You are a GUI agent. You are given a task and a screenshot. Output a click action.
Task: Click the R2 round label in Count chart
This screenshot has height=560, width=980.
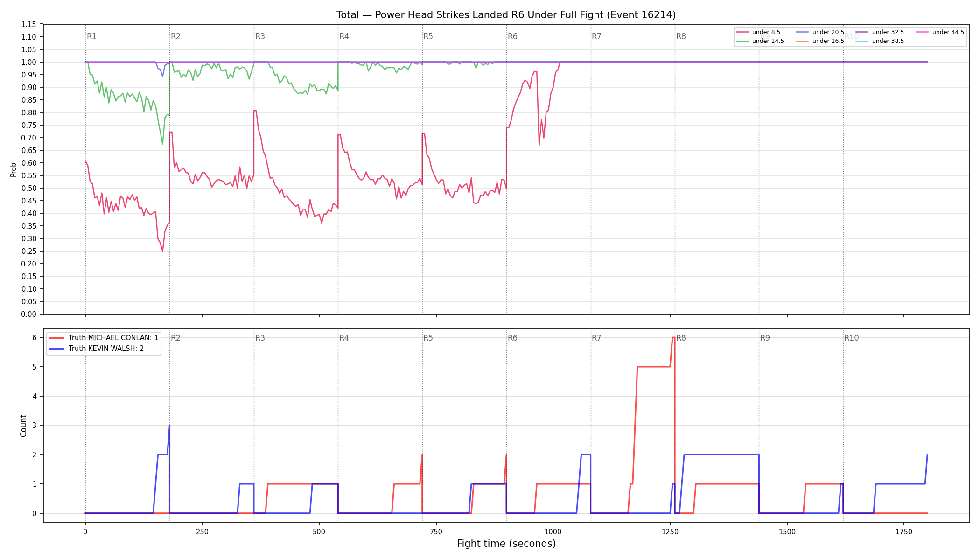click(x=175, y=338)
